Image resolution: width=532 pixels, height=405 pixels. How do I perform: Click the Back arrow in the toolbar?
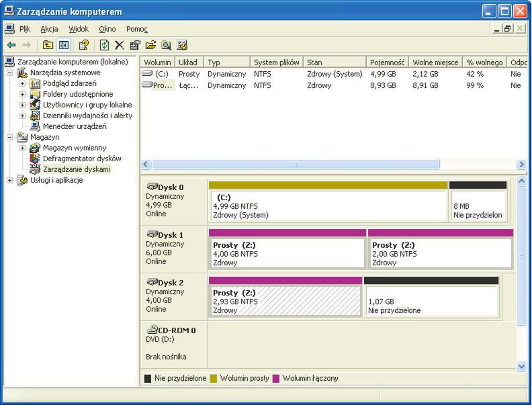11,45
